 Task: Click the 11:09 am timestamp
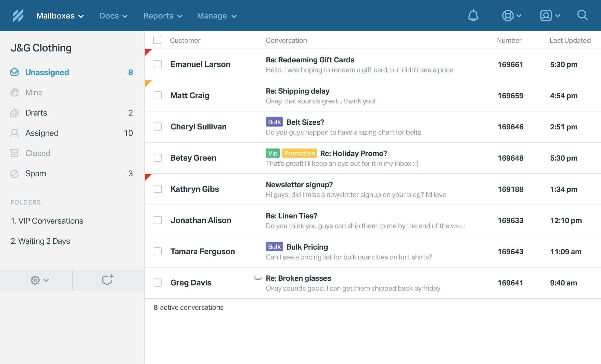pyautogui.click(x=566, y=252)
